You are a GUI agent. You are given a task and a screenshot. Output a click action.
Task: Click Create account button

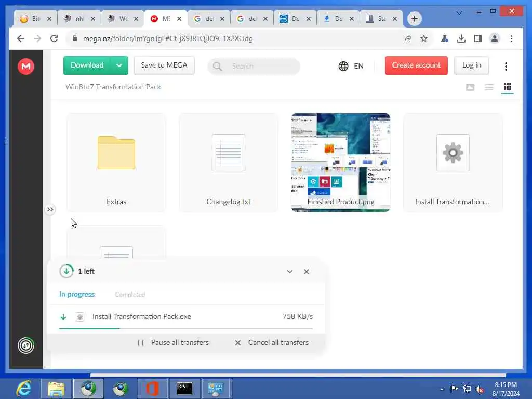416,65
